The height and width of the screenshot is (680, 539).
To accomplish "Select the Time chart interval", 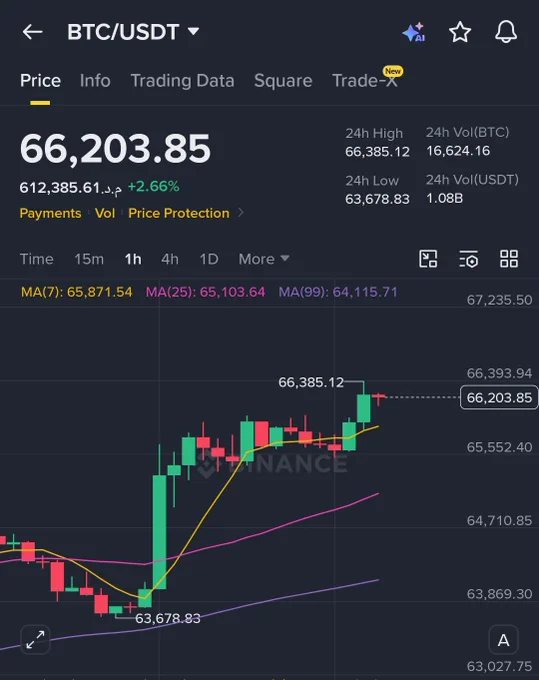I will pyautogui.click(x=36, y=259).
